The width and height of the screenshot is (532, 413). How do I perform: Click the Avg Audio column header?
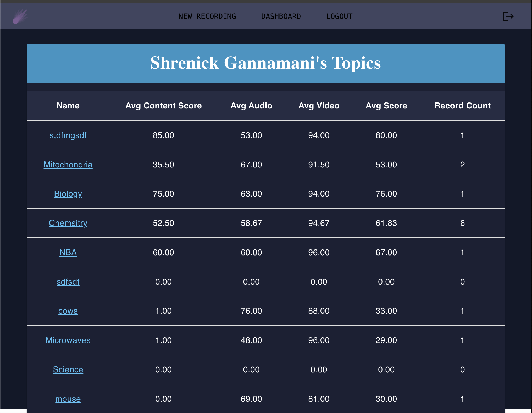point(251,106)
